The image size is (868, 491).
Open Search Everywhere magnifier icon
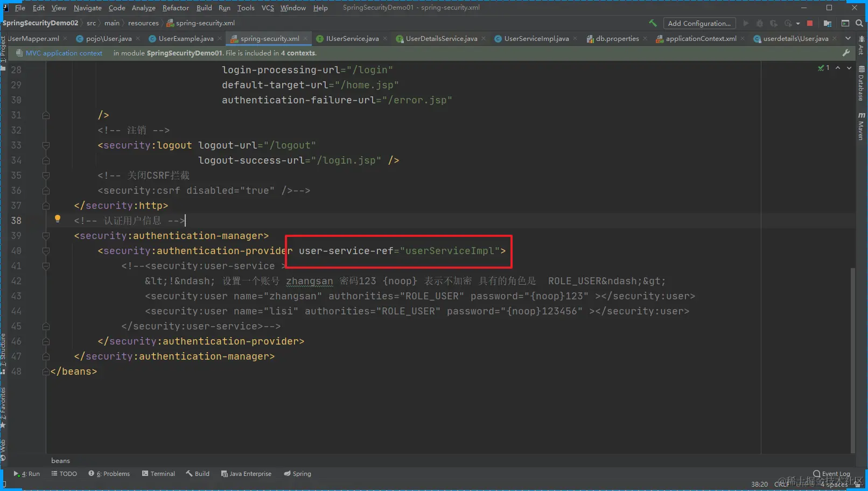tap(859, 23)
